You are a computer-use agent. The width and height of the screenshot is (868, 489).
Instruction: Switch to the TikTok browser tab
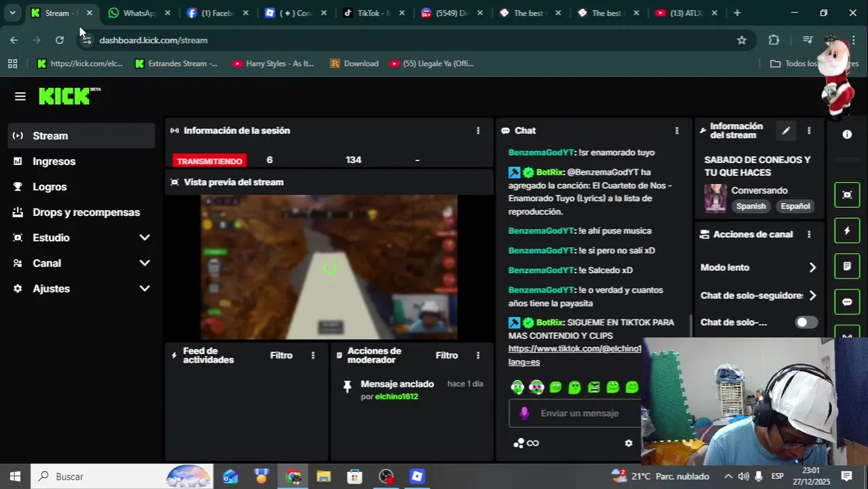pos(372,13)
